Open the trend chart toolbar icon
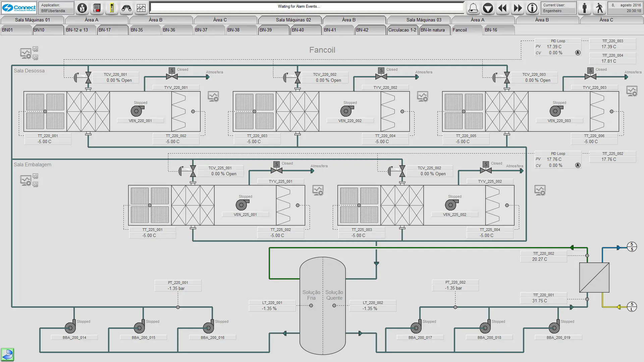Screen dimensions: 644x362 (141, 8)
